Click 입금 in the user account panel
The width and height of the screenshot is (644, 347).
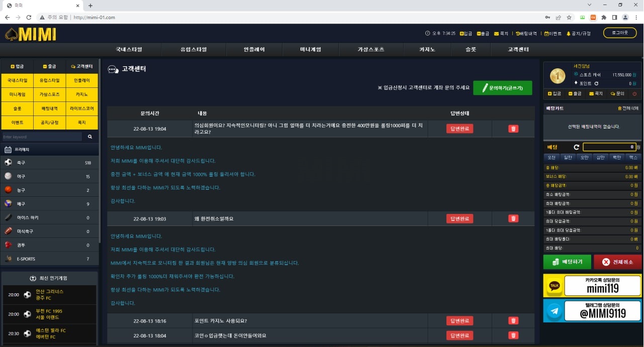pos(555,93)
